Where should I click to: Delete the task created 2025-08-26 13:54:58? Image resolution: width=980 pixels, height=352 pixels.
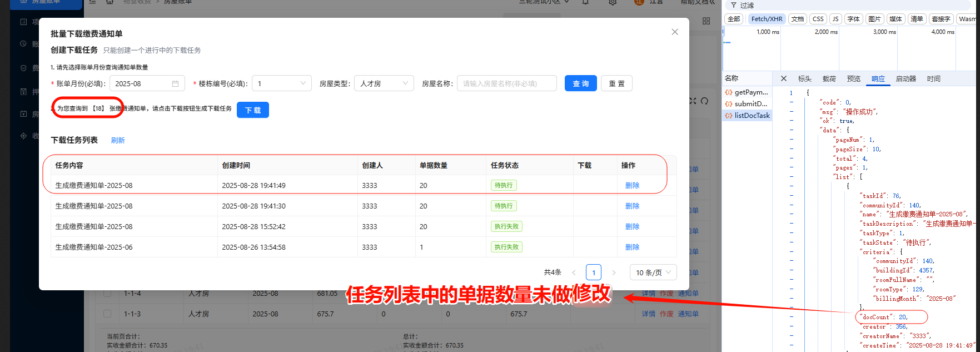[632, 247]
